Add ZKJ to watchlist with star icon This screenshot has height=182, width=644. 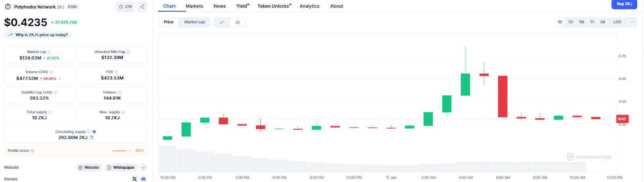click(125, 6)
